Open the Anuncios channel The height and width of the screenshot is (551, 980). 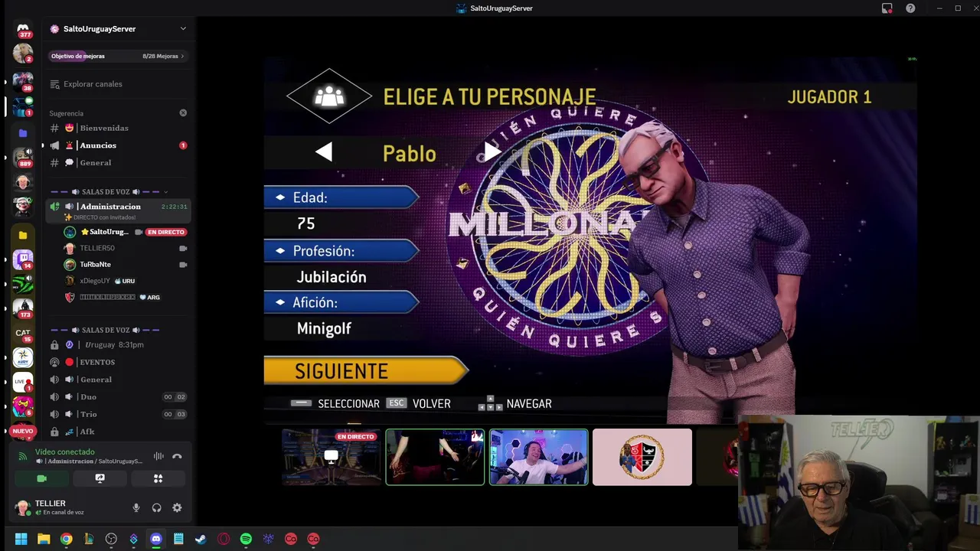[x=117, y=145]
